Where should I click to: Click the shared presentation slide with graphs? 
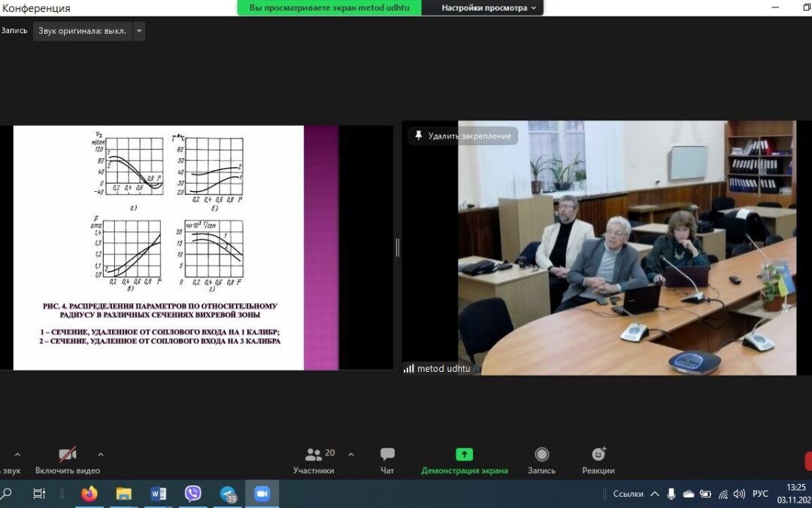tap(159, 247)
